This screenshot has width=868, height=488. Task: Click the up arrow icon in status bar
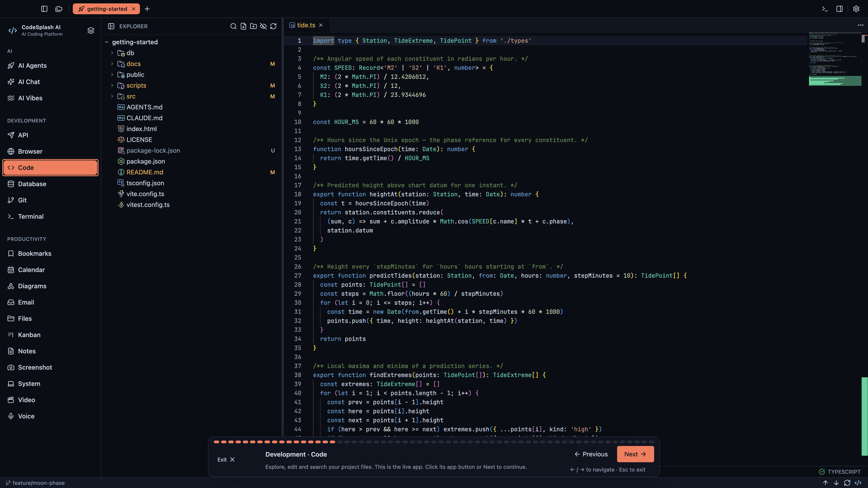tap(825, 483)
